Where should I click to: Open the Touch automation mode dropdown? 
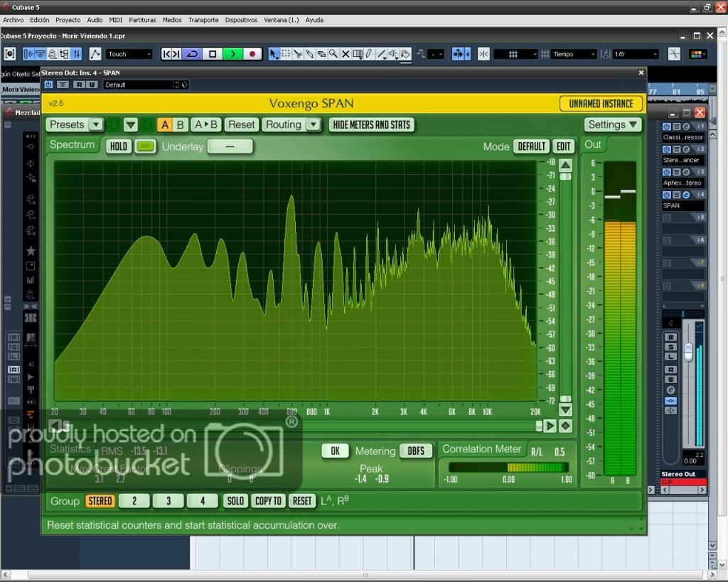pyautogui.click(x=129, y=54)
